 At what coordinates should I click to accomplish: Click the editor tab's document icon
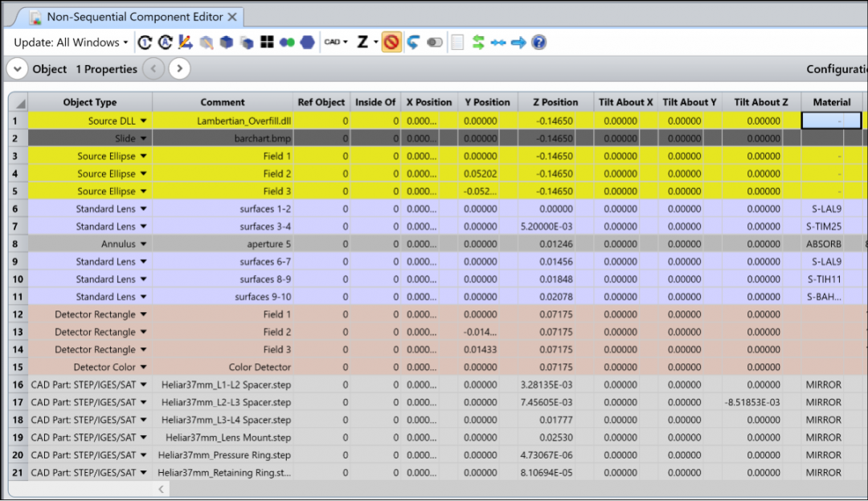pos(36,17)
